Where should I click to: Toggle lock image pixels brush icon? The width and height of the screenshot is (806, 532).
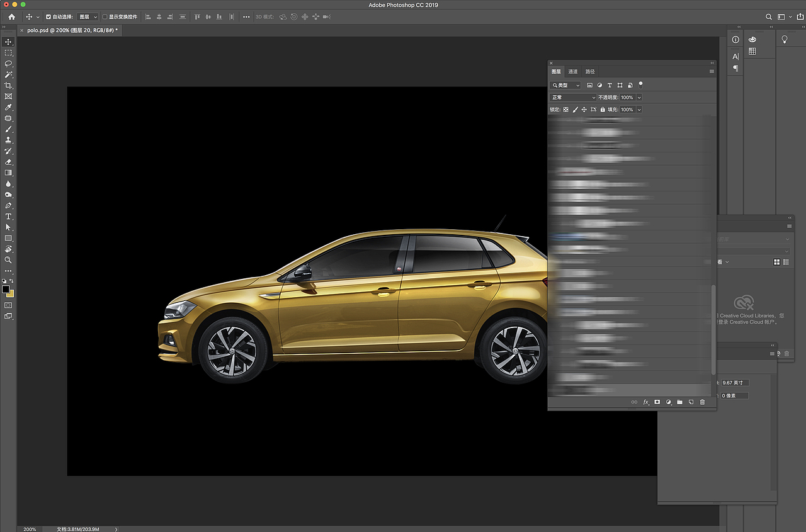pos(575,110)
